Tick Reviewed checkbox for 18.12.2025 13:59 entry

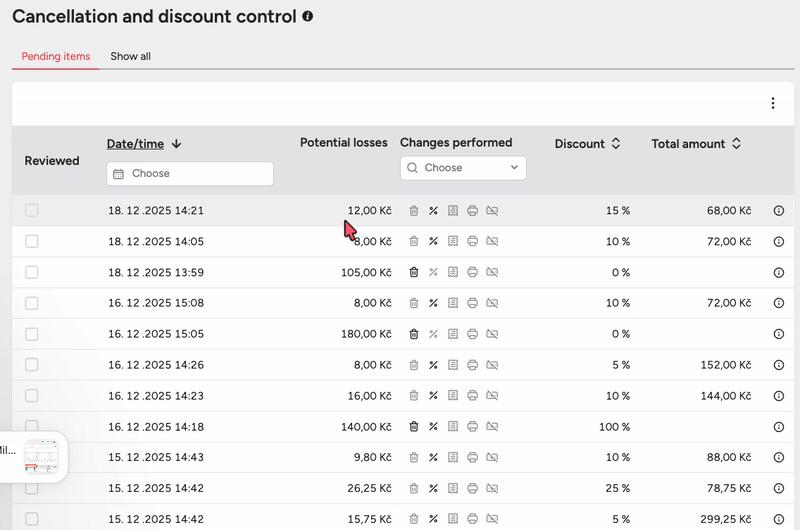(x=32, y=272)
